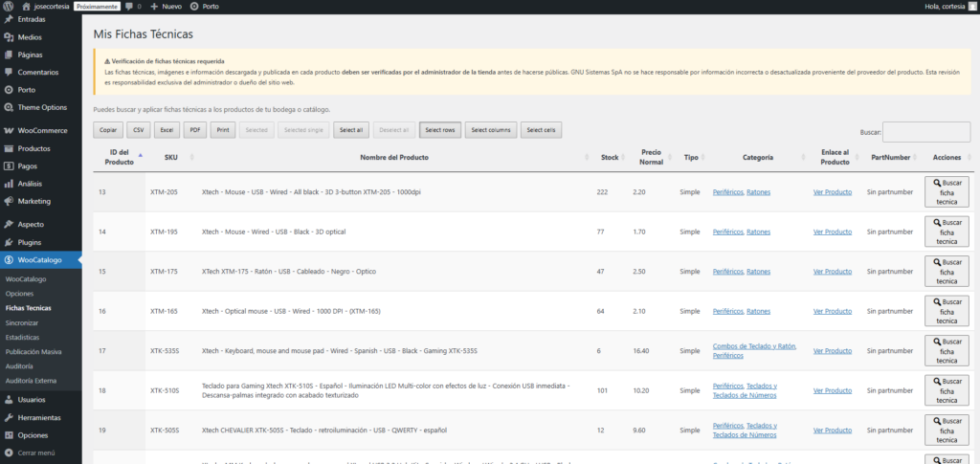Screen dimensions: 980x464
Task: Go to Sincronizar submenu item
Action: click(21, 323)
